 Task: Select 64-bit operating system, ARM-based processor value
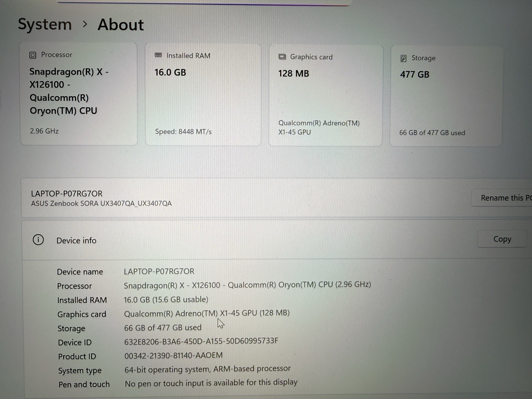click(x=207, y=369)
